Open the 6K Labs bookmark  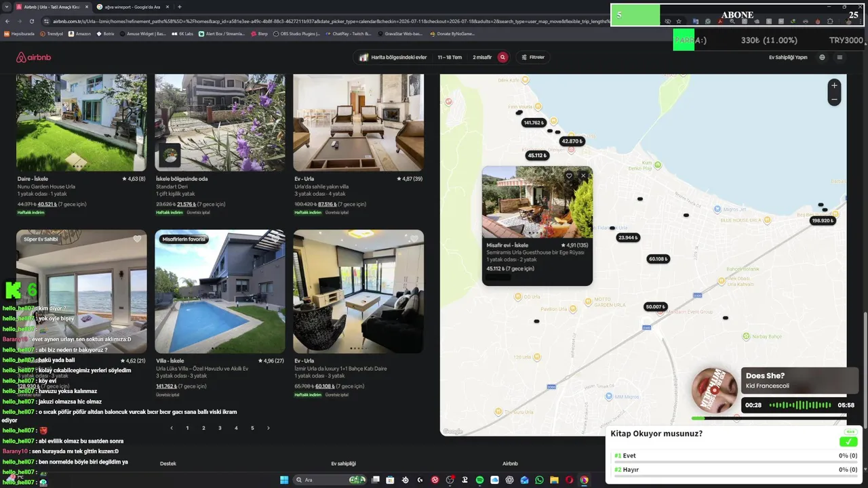point(182,33)
